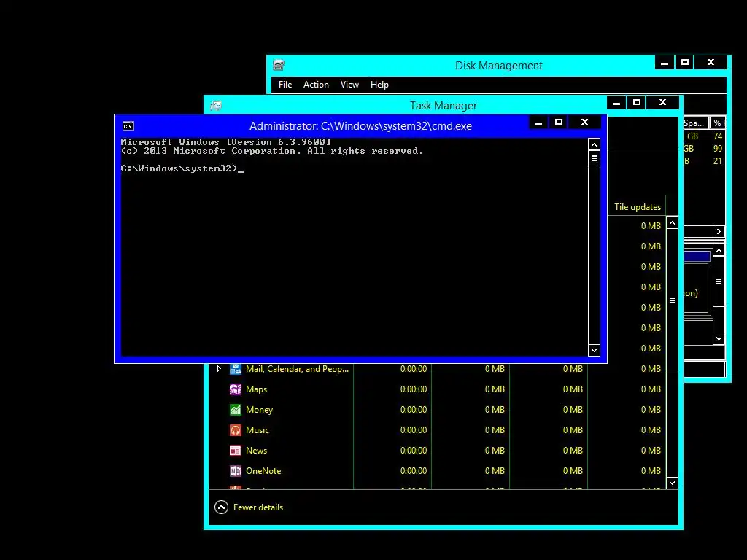Select the Money row name text
Viewport: 747px width, 560px height.
coord(259,410)
